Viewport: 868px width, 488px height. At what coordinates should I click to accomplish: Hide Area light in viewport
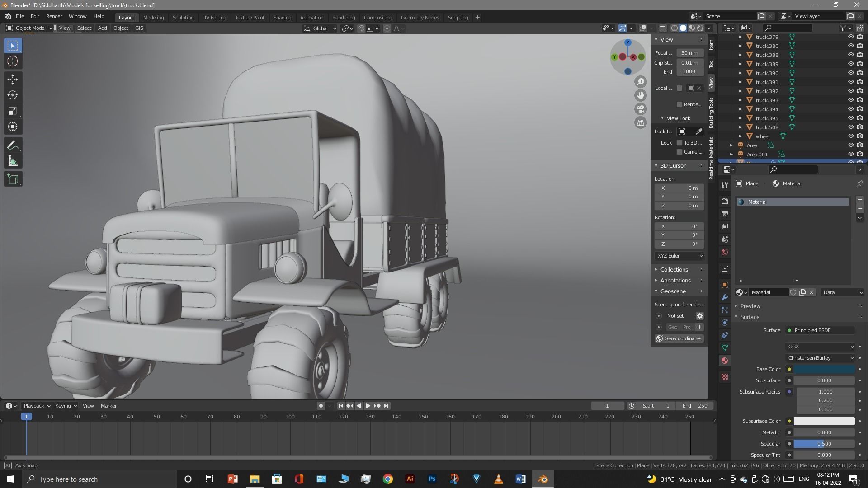click(x=850, y=145)
